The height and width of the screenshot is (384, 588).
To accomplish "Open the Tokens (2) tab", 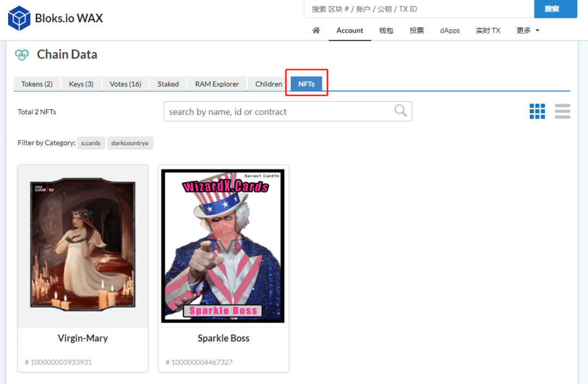I will click(37, 84).
